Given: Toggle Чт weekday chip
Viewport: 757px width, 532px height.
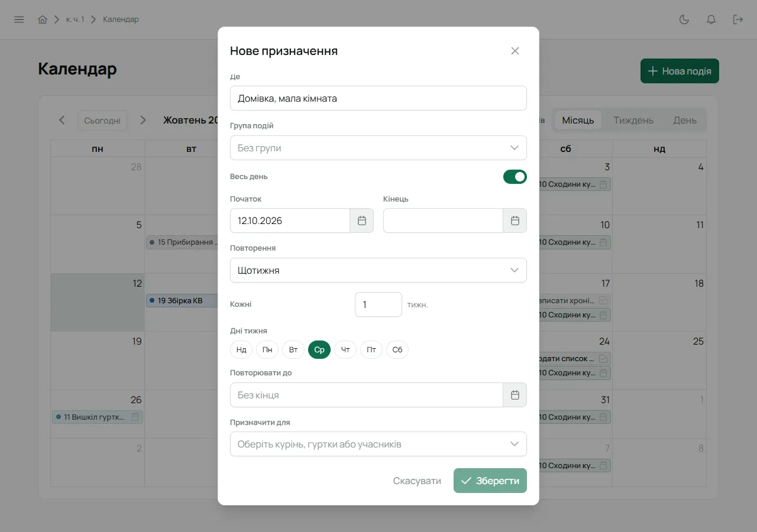Looking at the screenshot, I should (x=345, y=350).
